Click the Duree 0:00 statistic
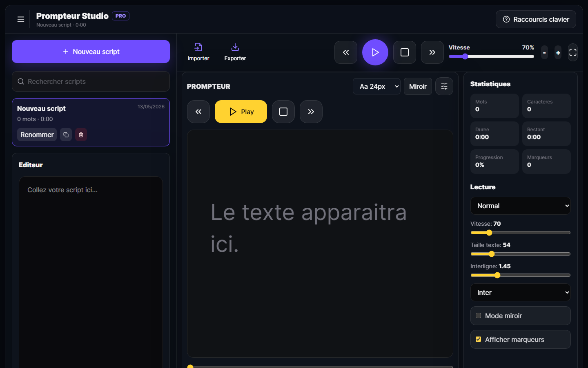This screenshot has height=368, width=588. (494, 134)
